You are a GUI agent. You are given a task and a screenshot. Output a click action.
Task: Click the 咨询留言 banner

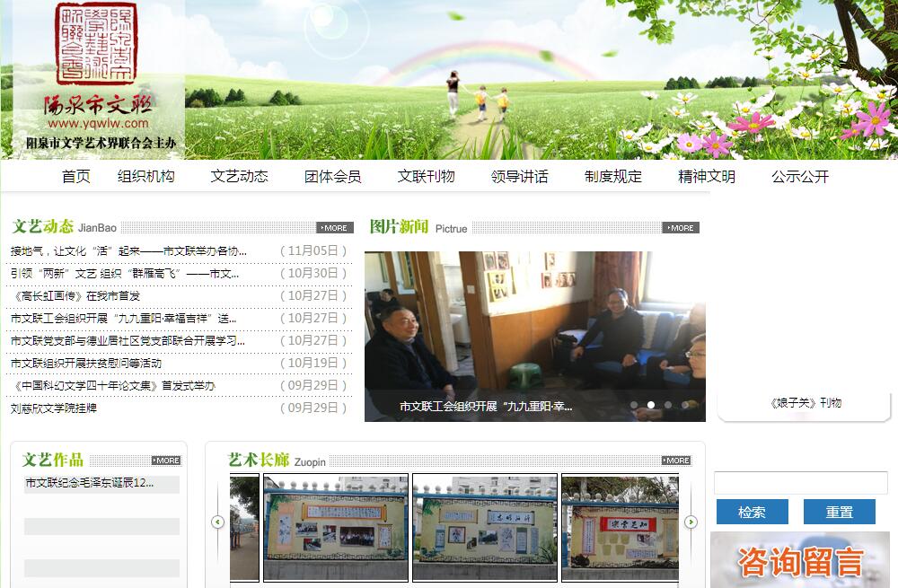click(x=800, y=561)
